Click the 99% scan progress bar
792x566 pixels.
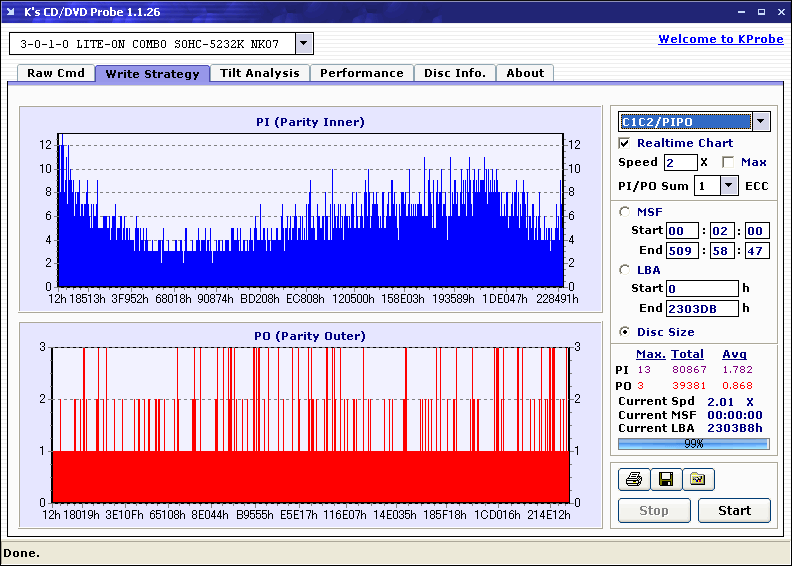pyautogui.click(x=693, y=443)
